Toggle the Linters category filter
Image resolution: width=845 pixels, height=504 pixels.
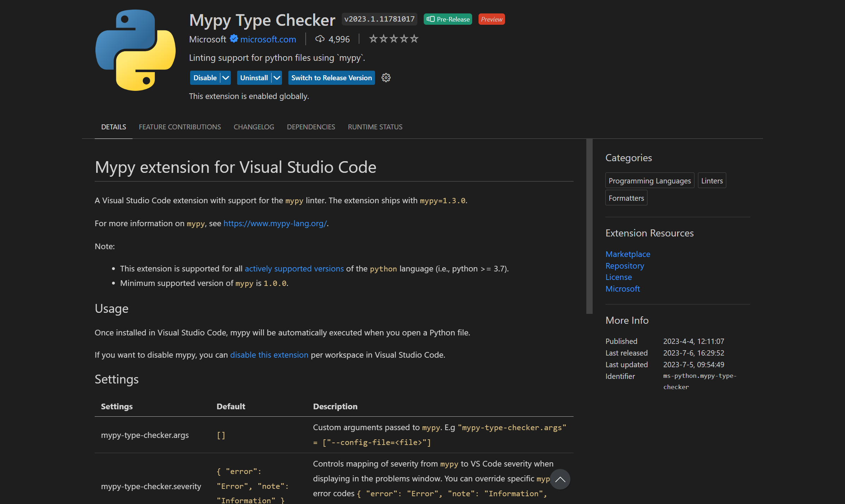pos(711,180)
